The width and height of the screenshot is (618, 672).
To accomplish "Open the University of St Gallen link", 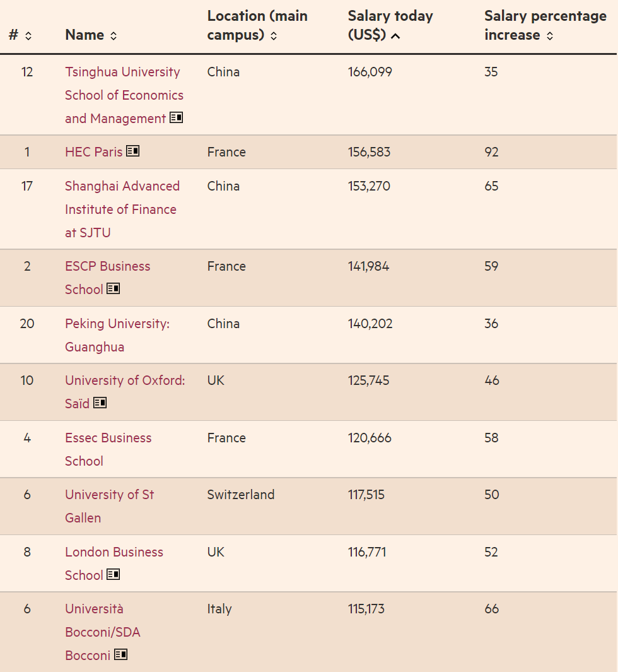I will pos(109,506).
